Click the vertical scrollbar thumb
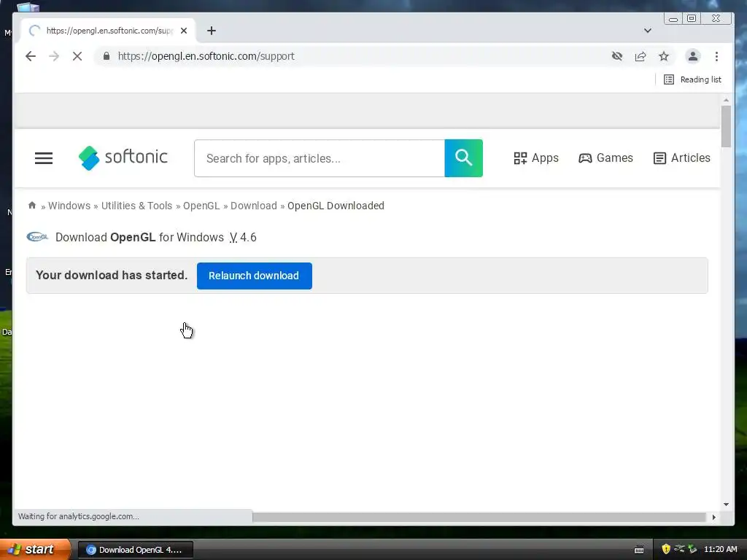The height and width of the screenshot is (560, 747). click(x=726, y=127)
